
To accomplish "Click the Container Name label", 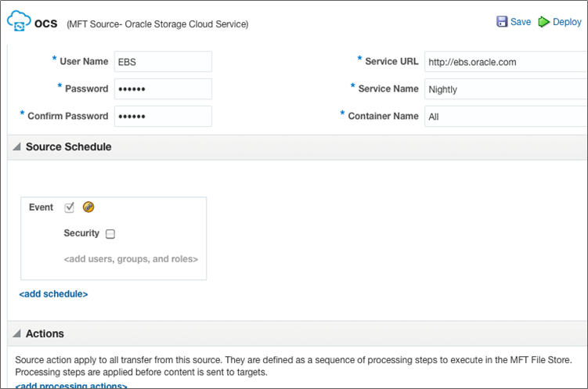I will point(383,116).
